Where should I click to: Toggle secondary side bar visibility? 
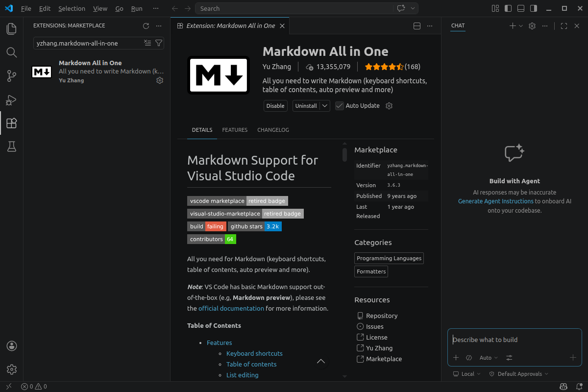pos(534,8)
